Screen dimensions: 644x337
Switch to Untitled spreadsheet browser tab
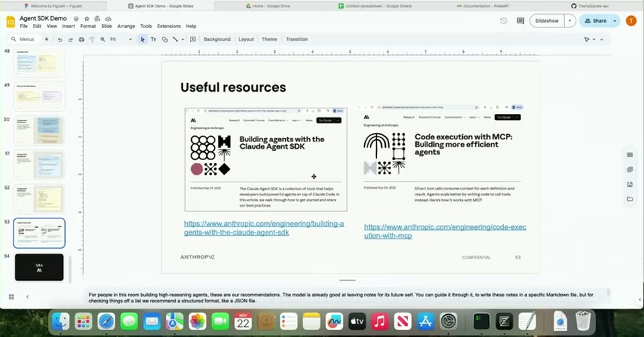375,6
